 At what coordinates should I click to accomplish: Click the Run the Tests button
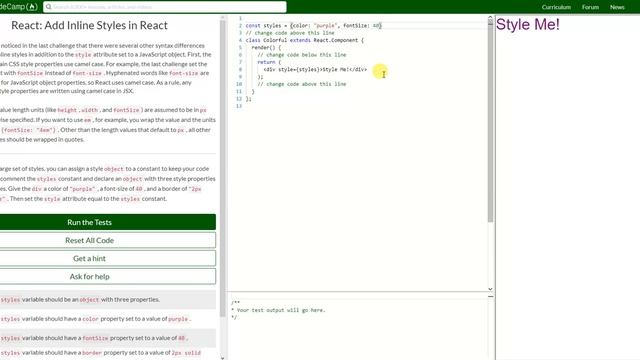108,222
